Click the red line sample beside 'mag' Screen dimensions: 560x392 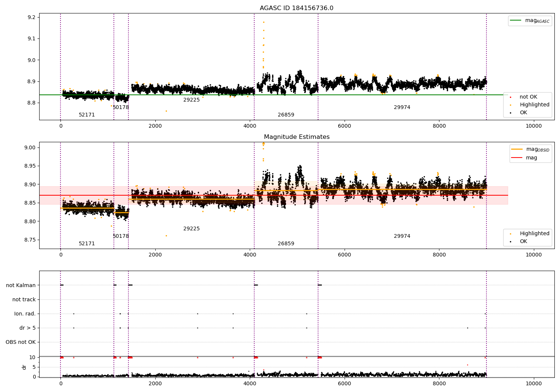click(517, 158)
